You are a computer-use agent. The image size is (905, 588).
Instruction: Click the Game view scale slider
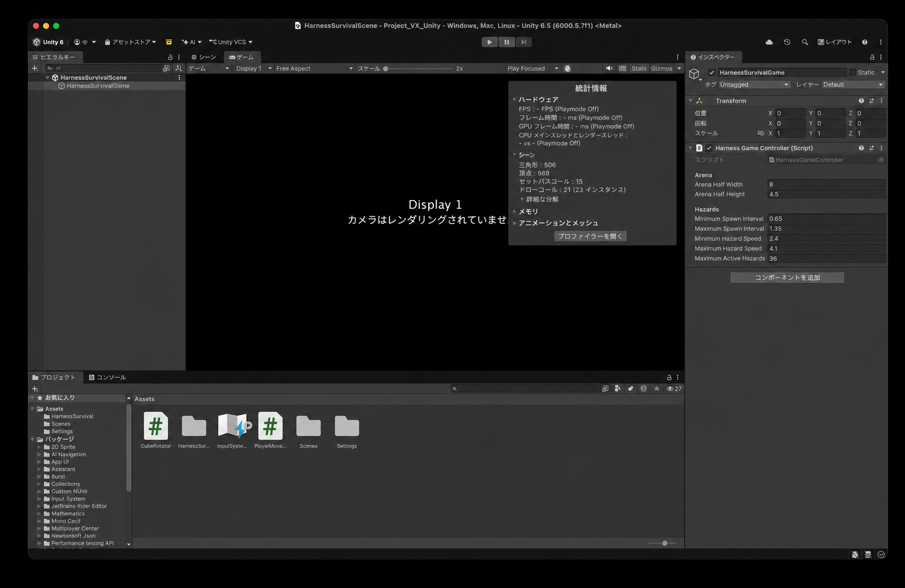419,69
